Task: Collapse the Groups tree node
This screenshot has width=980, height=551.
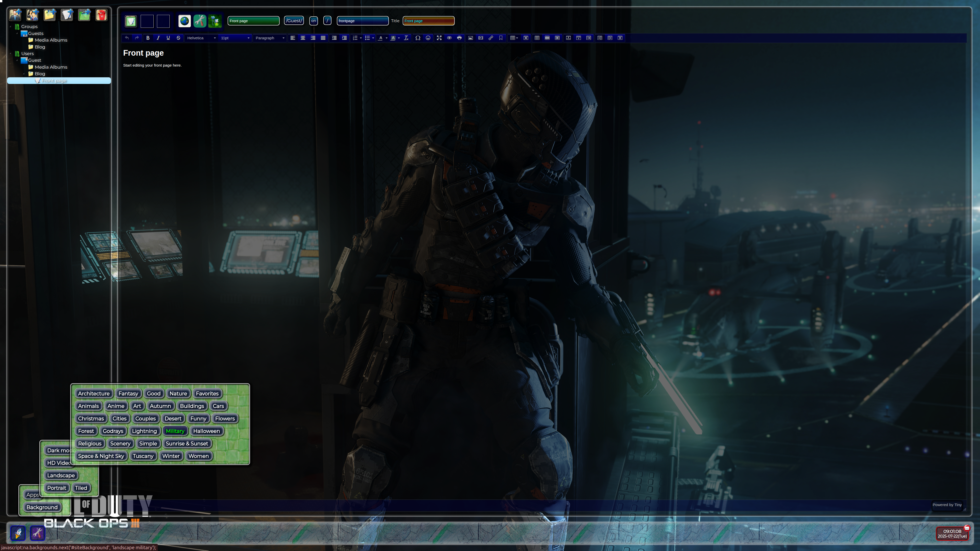Action: [x=11, y=27]
